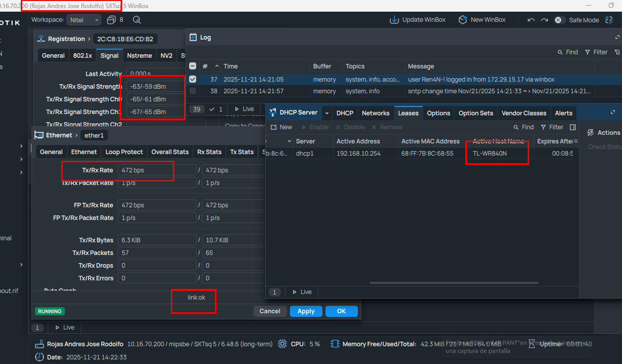This screenshot has width=622, height=364.
Task: Click the Filter icon in Log window
Action: tap(588, 52)
